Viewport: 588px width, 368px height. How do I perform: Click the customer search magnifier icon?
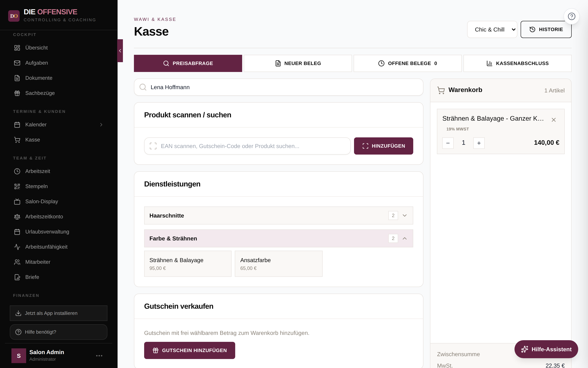tap(143, 87)
